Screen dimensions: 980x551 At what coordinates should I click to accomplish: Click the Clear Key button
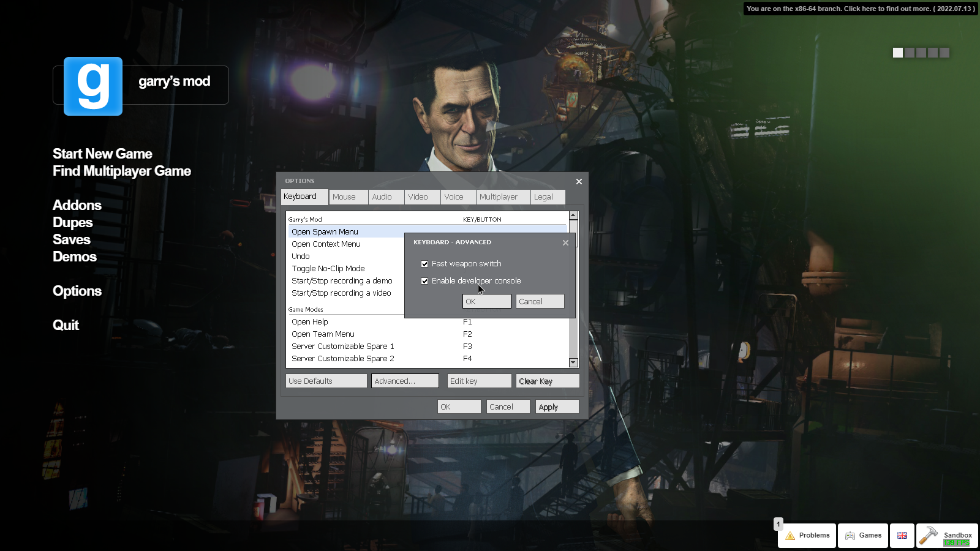click(x=548, y=381)
